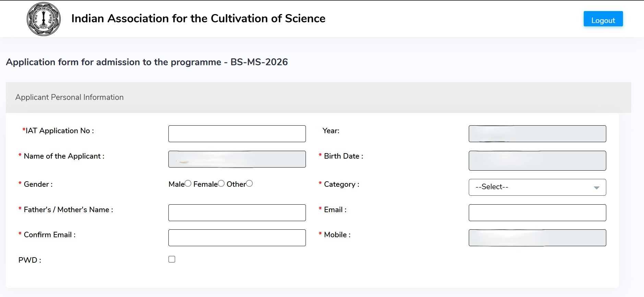Viewport: 644px width, 297px height.
Task: Click the Mobile number field
Action: [537, 238]
